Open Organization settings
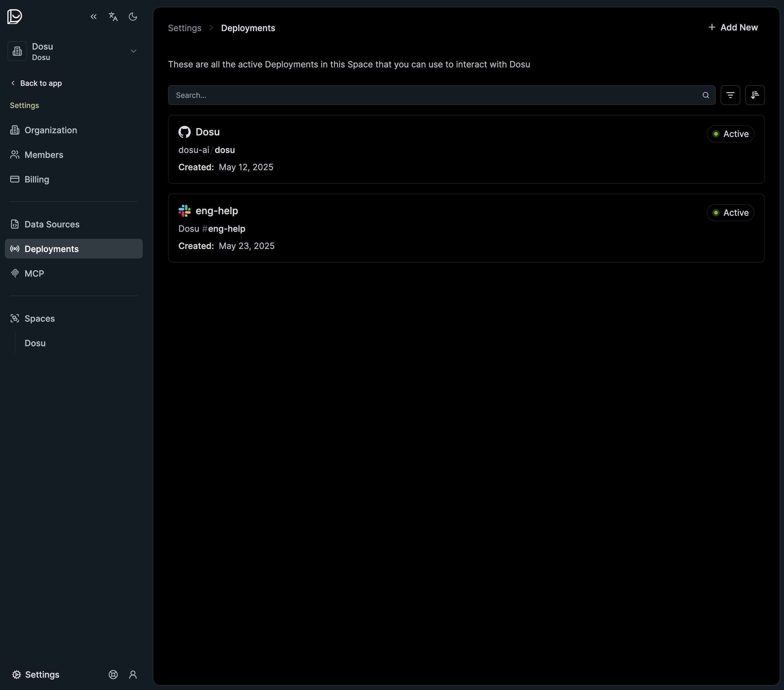Screen dimensions: 784x690 (50, 130)
